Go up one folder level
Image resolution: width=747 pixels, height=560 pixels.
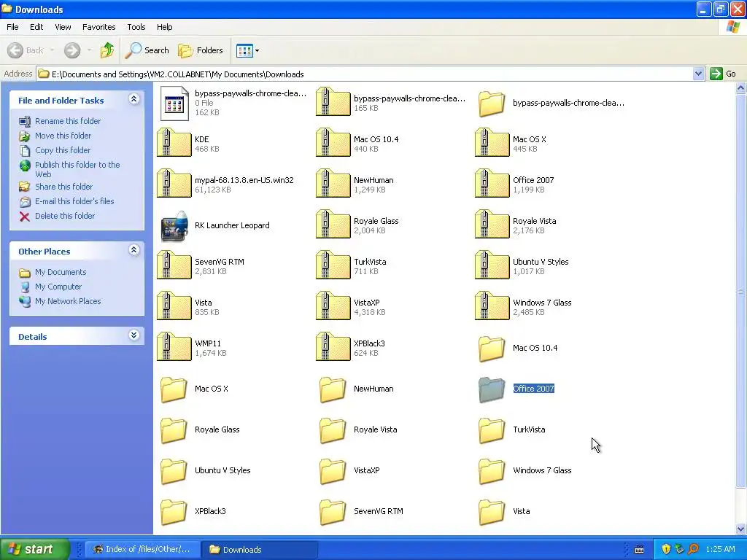point(107,50)
